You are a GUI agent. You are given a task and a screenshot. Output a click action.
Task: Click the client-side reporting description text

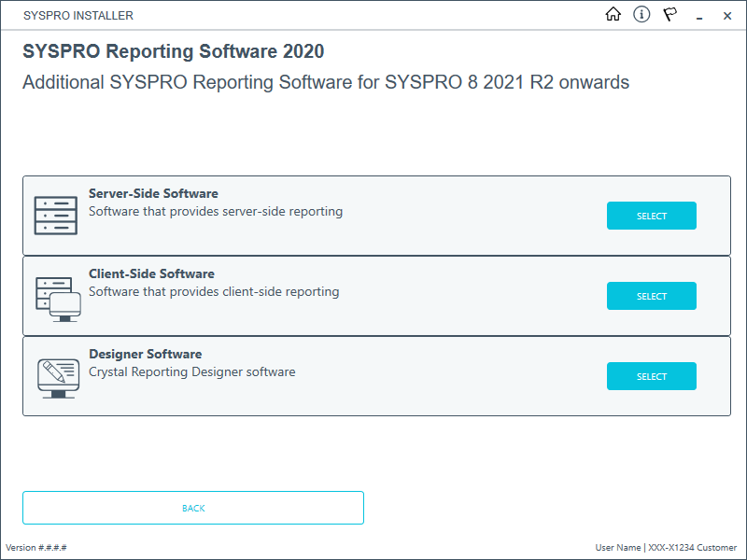pos(214,291)
